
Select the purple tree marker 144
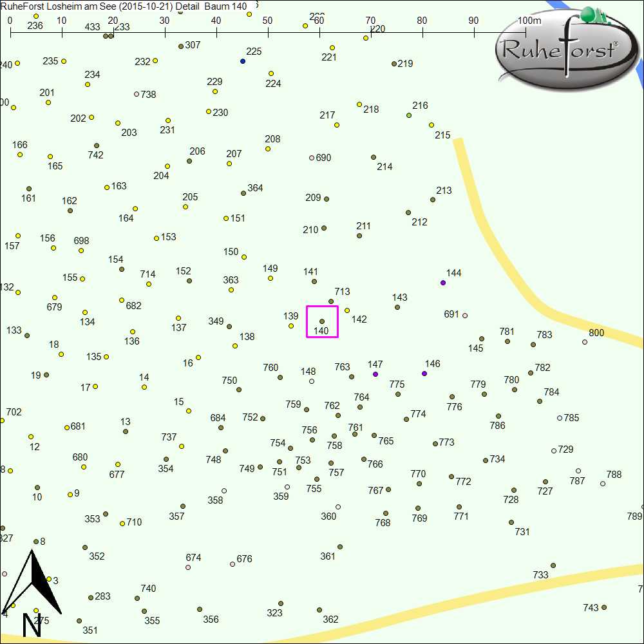click(x=443, y=283)
